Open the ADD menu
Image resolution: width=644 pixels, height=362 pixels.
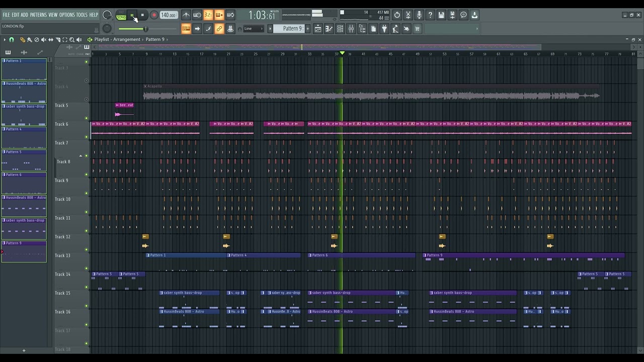[24, 15]
